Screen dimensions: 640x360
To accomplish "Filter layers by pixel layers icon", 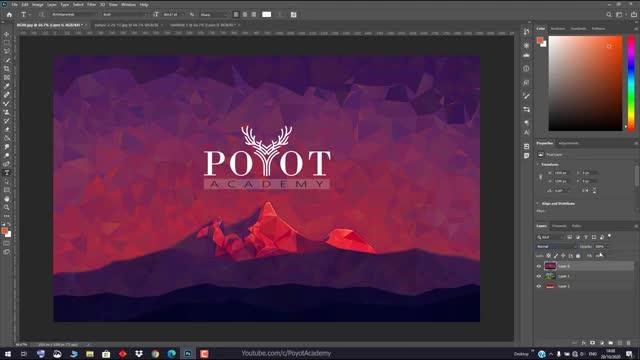I will point(569,237).
